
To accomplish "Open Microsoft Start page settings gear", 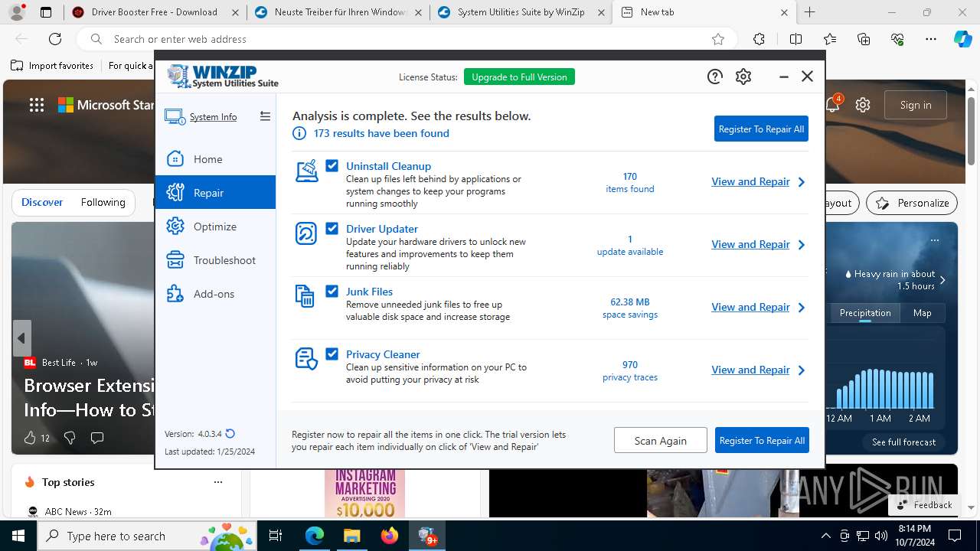I will coord(863,105).
